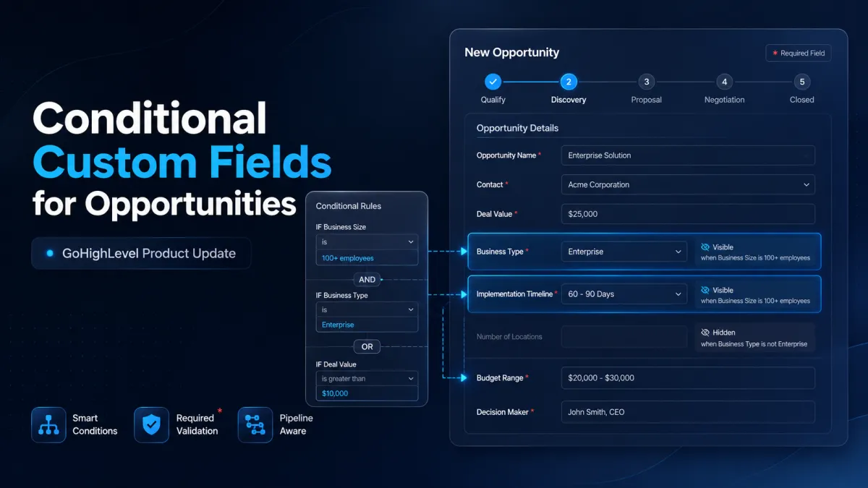Click the 'IF Business Size' rule label
Image resolution: width=868 pixels, height=488 pixels.
(x=341, y=227)
